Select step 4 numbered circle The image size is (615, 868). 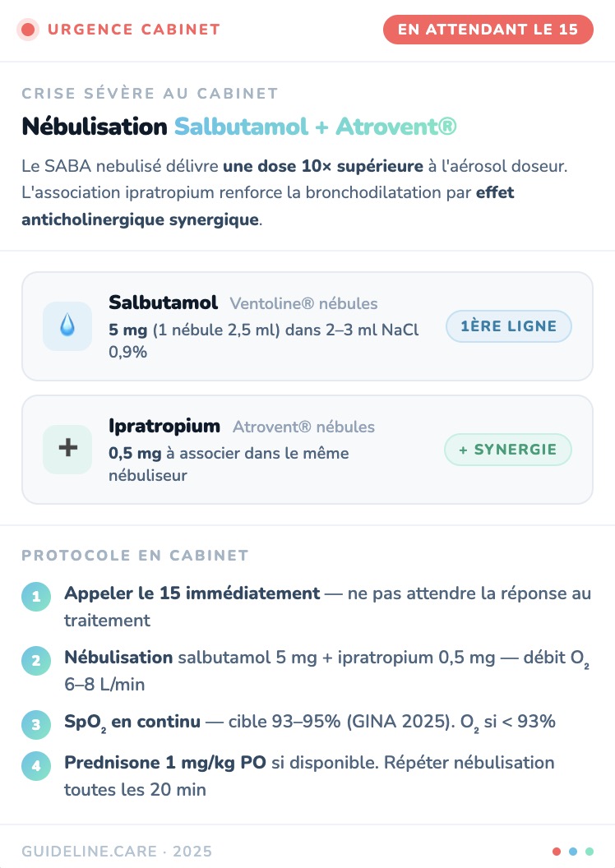point(36,766)
